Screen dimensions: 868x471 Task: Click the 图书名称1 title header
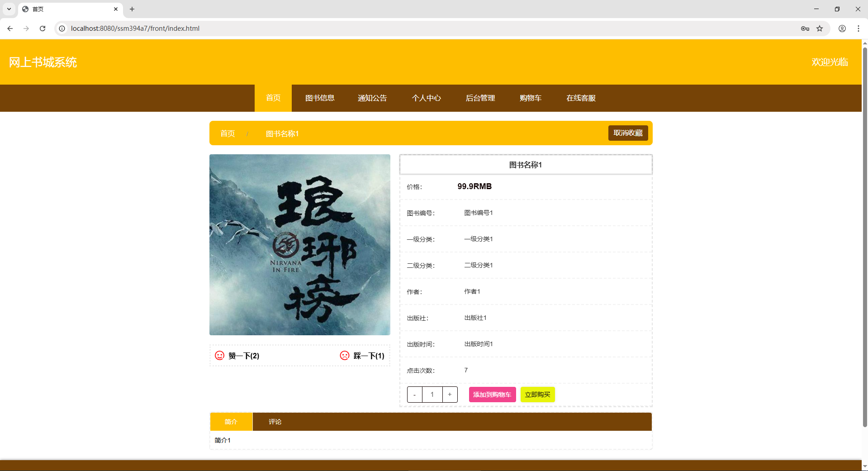click(526, 165)
